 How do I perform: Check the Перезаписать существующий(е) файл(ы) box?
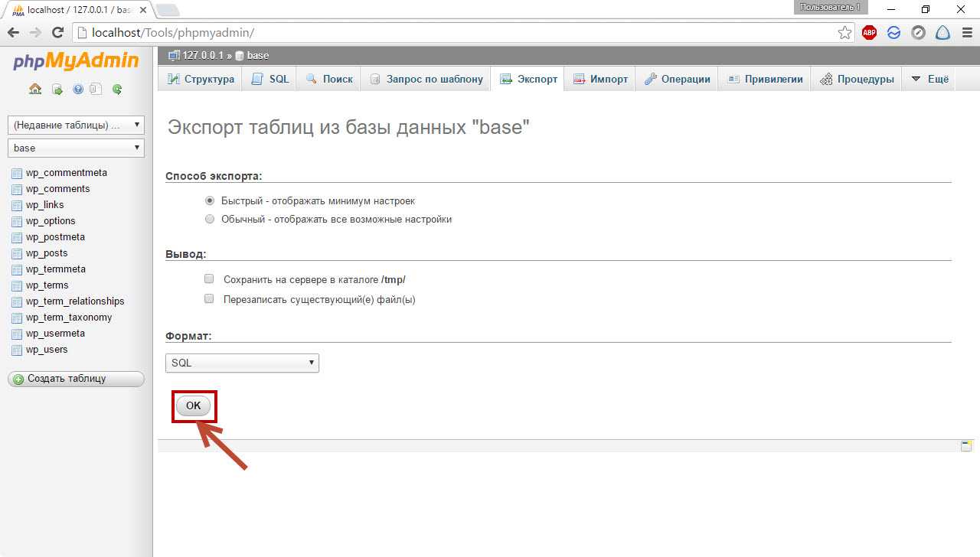209,299
